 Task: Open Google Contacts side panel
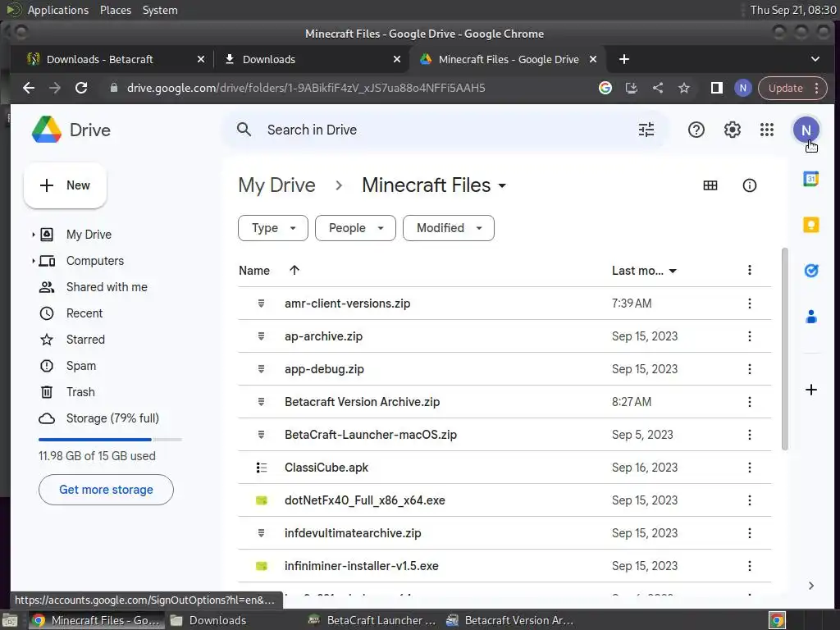[x=810, y=317]
